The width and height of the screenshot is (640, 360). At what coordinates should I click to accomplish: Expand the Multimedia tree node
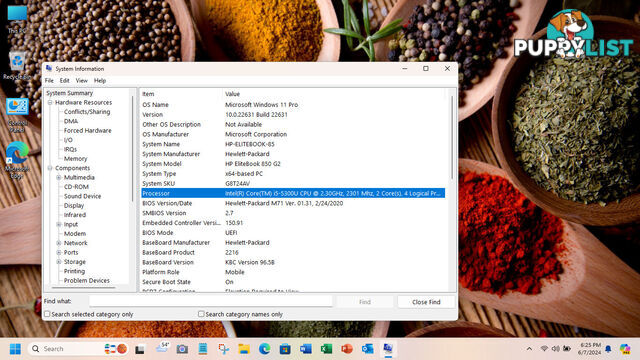click(x=59, y=178)
